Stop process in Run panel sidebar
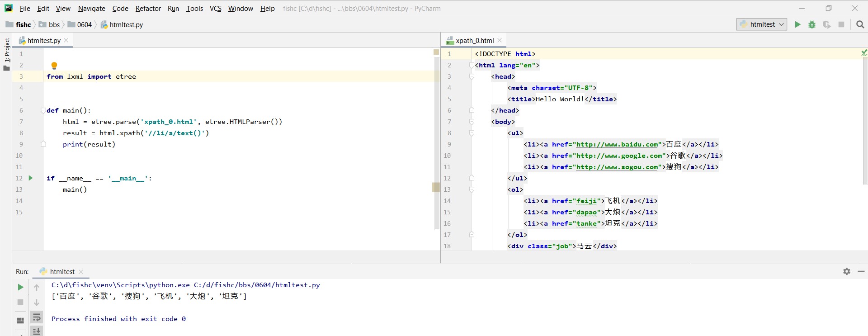Screen dimensions: 868x336 20,302
